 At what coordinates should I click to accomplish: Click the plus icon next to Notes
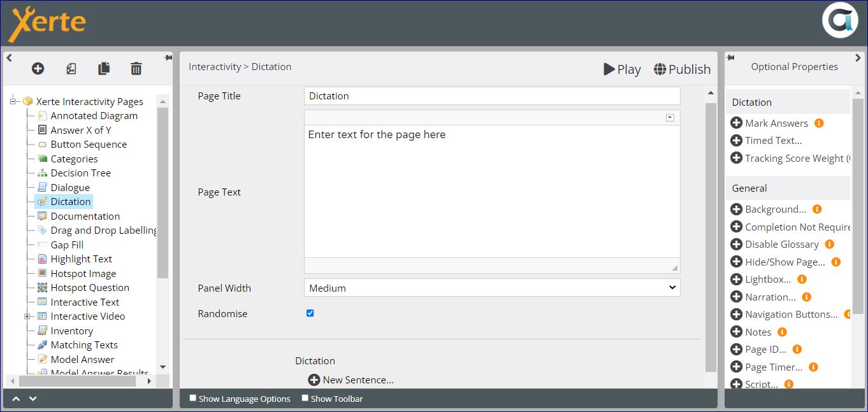pyautogui.click(x=736, y=332)
